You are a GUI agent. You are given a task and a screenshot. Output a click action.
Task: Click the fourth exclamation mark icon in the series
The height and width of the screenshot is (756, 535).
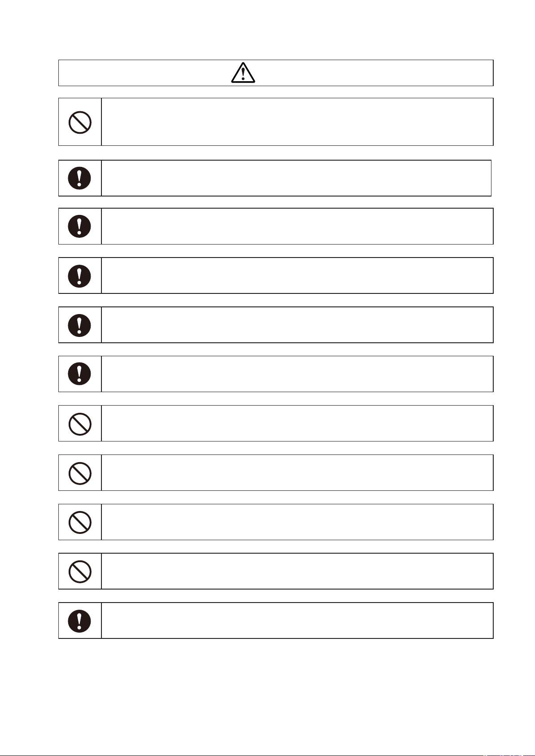point(79,325)
